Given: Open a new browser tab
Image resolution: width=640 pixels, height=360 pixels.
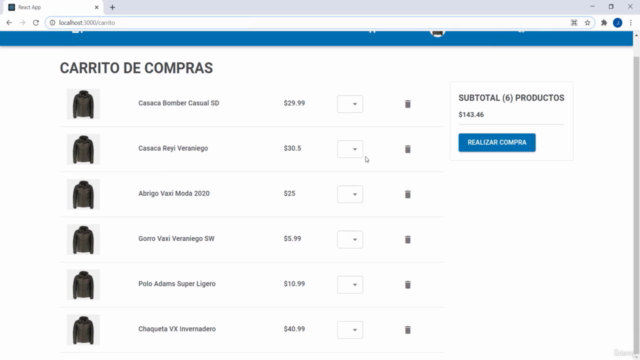Looking at the screenshot, I should 112,7.
